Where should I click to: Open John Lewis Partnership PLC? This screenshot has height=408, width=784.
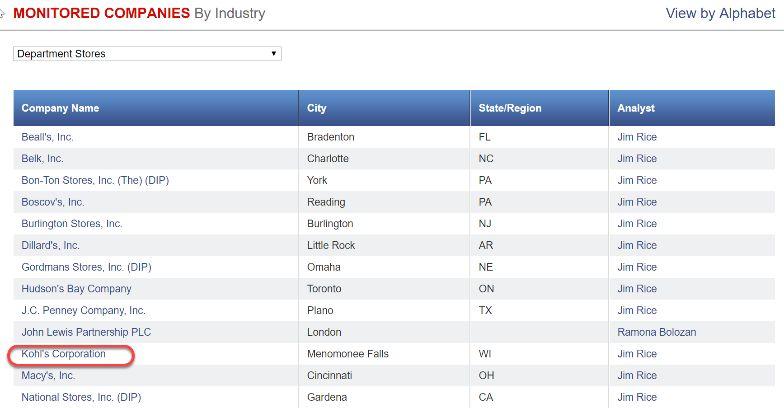(86, 332)
